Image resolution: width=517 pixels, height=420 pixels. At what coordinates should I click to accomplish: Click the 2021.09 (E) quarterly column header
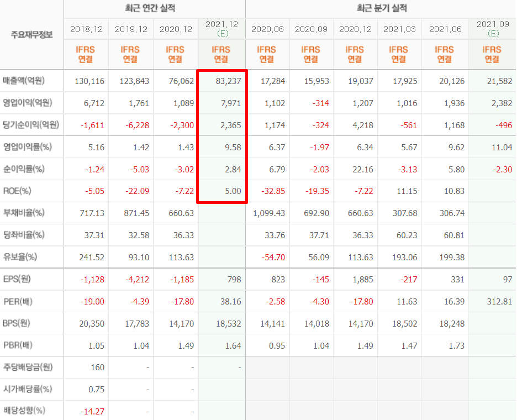tap(492, 28)
